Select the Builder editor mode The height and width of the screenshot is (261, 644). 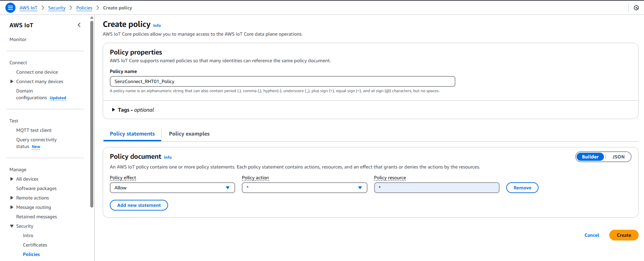click(590, 157)
